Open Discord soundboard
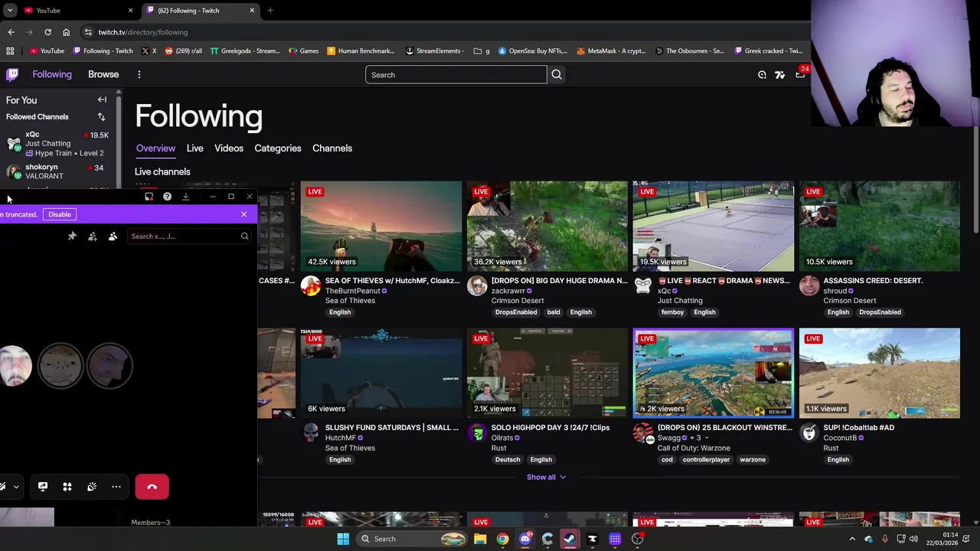 tap(92, 487)
